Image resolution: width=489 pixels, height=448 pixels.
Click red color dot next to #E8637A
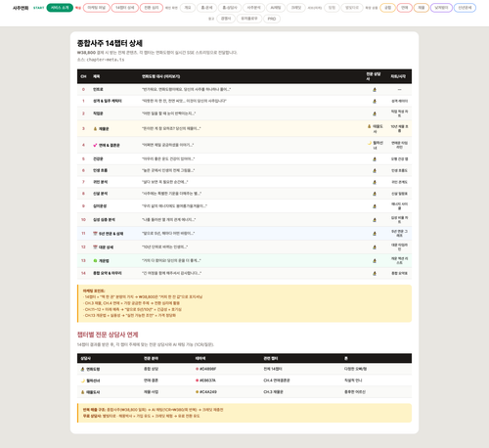[197, 381]
